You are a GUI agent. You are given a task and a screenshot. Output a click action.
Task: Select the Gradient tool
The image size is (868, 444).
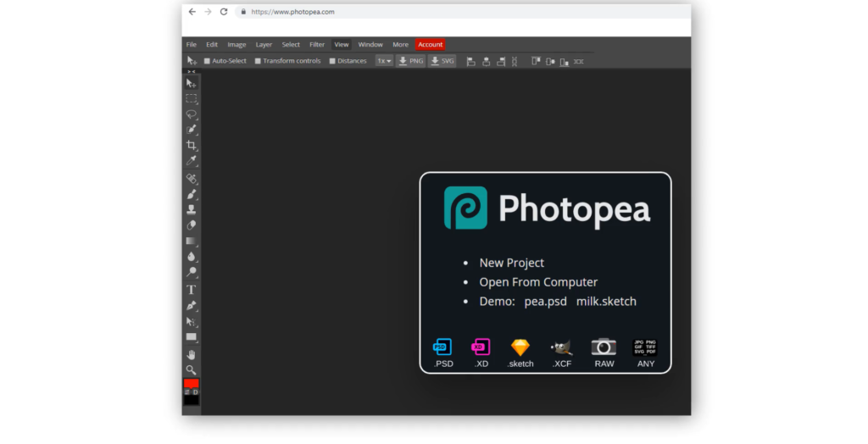[x=191, y=241]
